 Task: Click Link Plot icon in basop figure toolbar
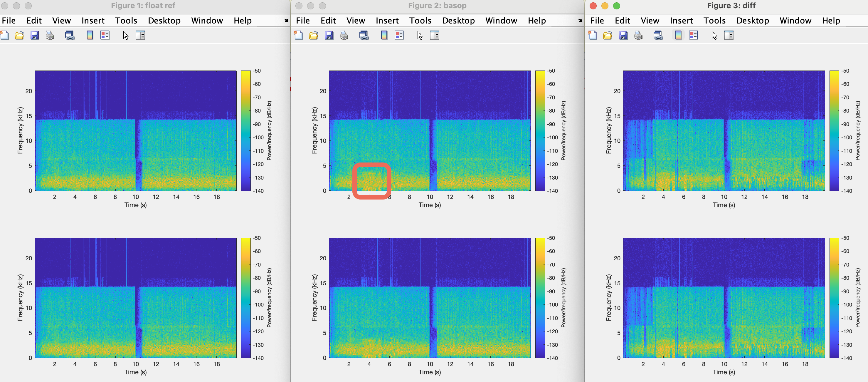point(364,35)
